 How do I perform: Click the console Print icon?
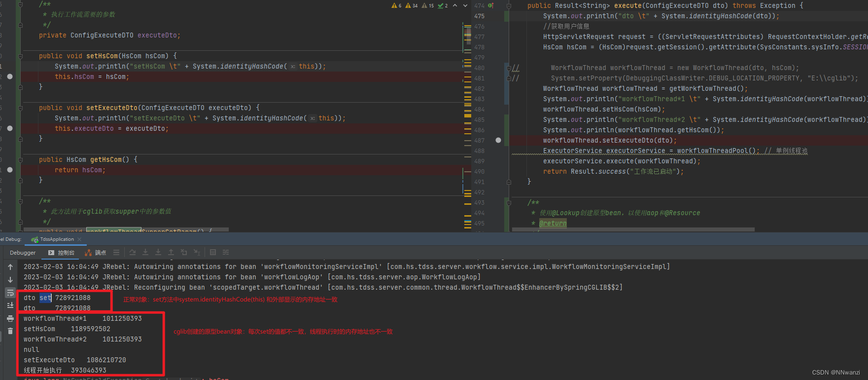click(10, 318)
